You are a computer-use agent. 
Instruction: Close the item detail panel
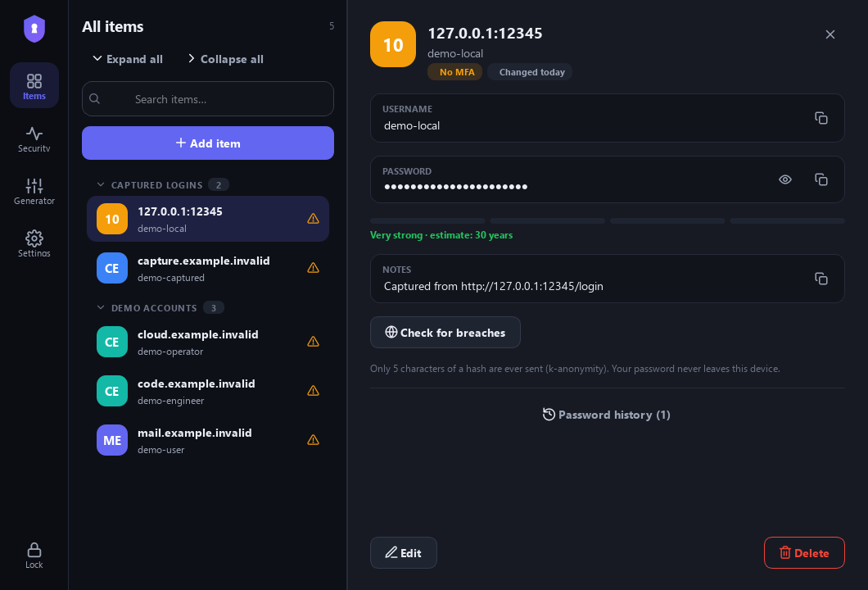830,34
